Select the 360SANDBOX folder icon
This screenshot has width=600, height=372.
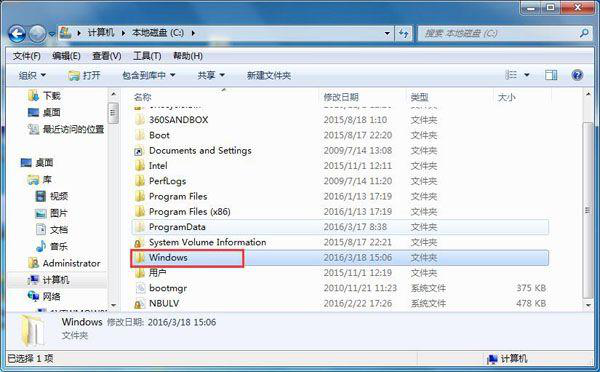(x=139, y=120)
